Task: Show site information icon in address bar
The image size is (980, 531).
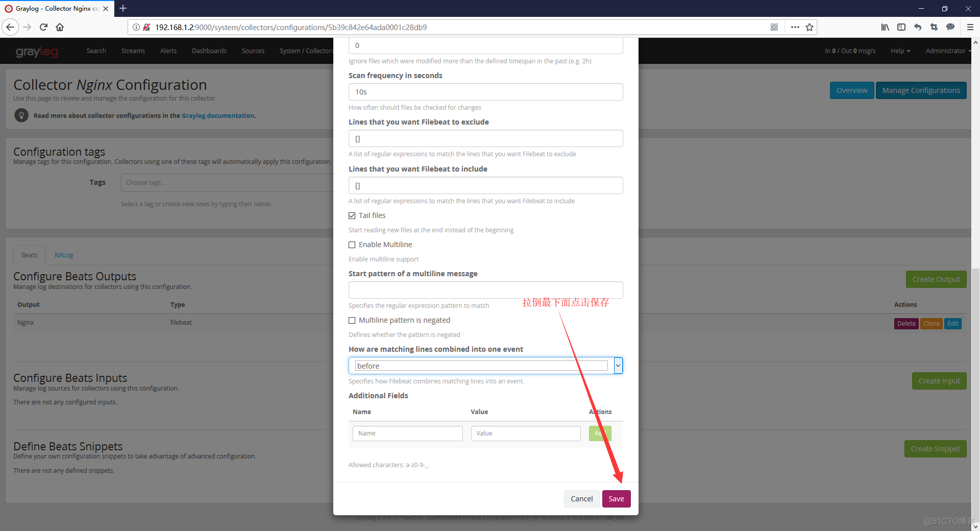Action: pyautogui.click(x=136, y=27)
